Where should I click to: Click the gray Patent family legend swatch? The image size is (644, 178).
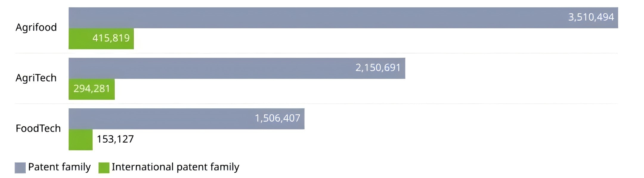[20, 168]
